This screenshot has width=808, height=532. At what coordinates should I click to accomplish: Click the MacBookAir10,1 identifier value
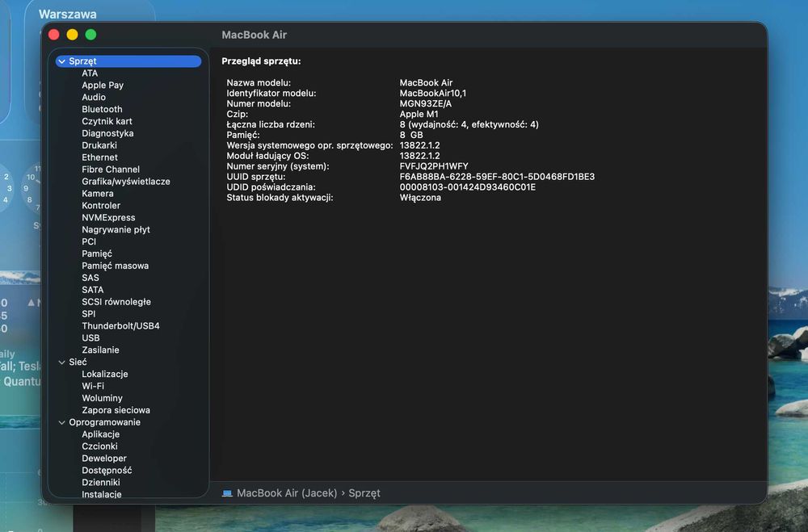click(x=433, y=93)
